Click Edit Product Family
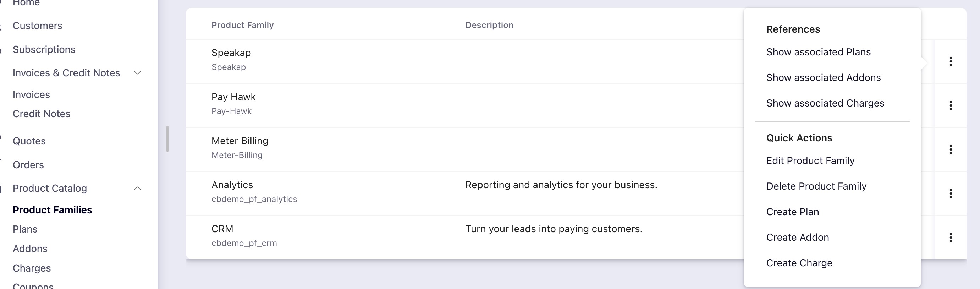Viewport: 980px width, 289px height. pos(810,161)
